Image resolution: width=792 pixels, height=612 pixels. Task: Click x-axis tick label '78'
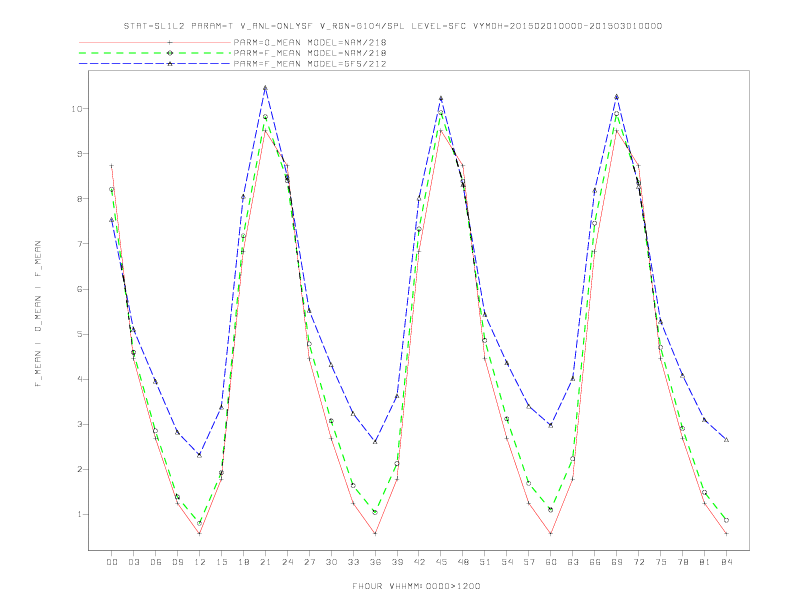coord(682,562)
